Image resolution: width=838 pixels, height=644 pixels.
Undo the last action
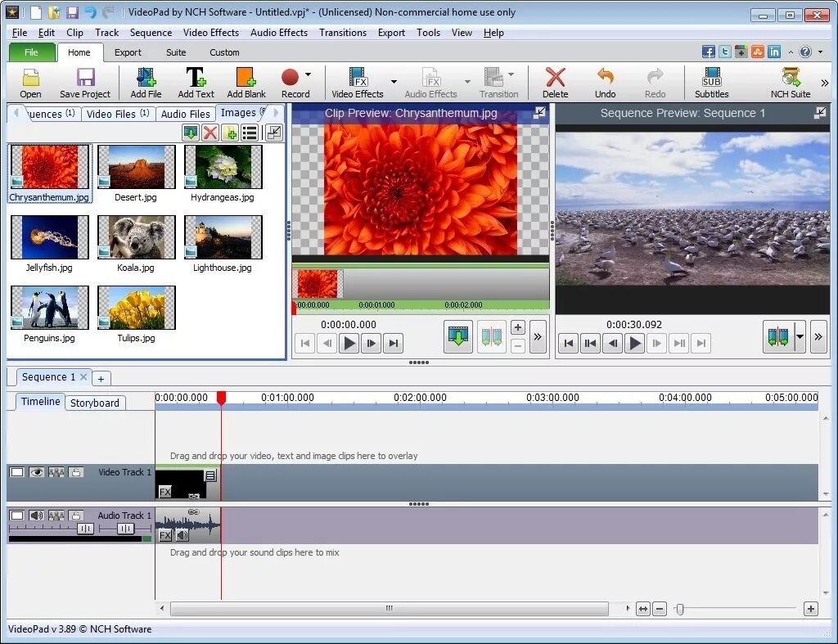[605, 83]
